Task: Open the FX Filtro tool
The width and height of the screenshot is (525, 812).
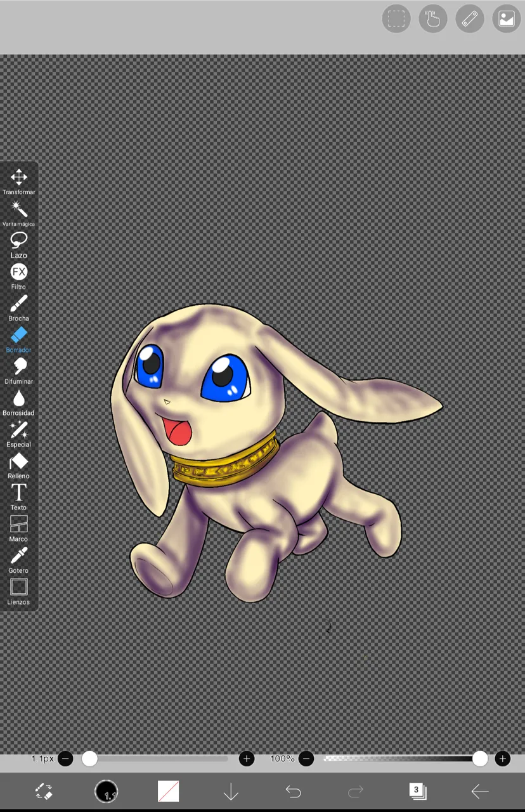Action: pos(18,277)
